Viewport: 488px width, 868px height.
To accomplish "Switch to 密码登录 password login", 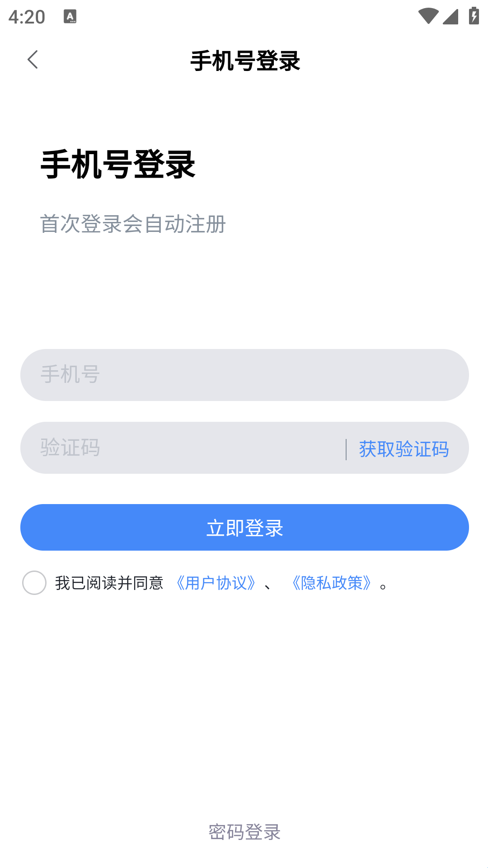I will pyautogui.click(x=244, y=832).
